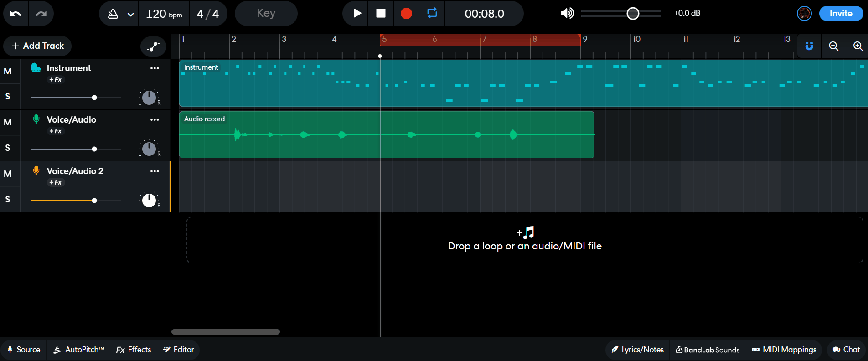The width and height of the screenshot is (868, 361).
Task: Expand the metronome options dropdown arrow
Action: [130, 14]
